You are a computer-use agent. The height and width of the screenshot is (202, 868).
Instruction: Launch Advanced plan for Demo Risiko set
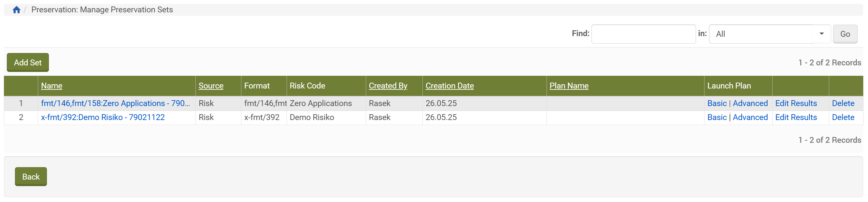(750, 117)
